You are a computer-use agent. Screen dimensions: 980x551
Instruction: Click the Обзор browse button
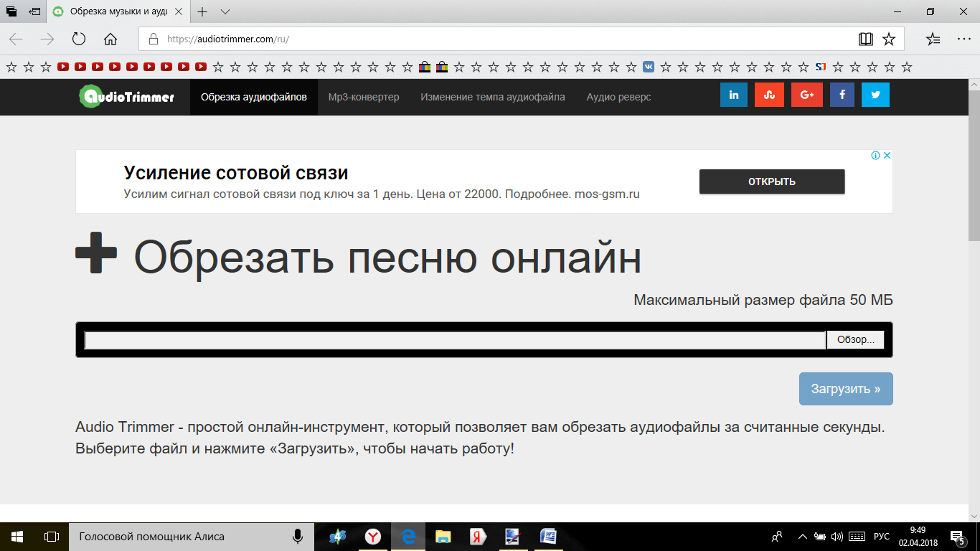tap(855, 340)
